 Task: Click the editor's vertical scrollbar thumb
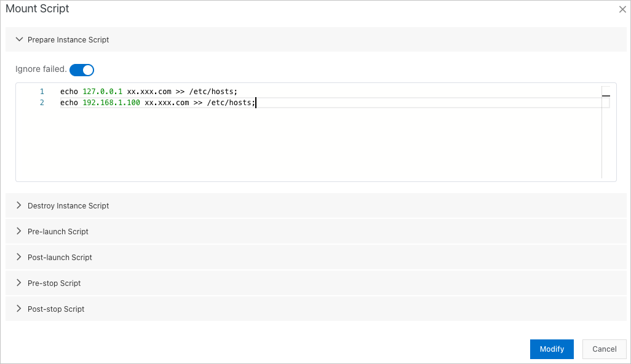coord(606,95)
